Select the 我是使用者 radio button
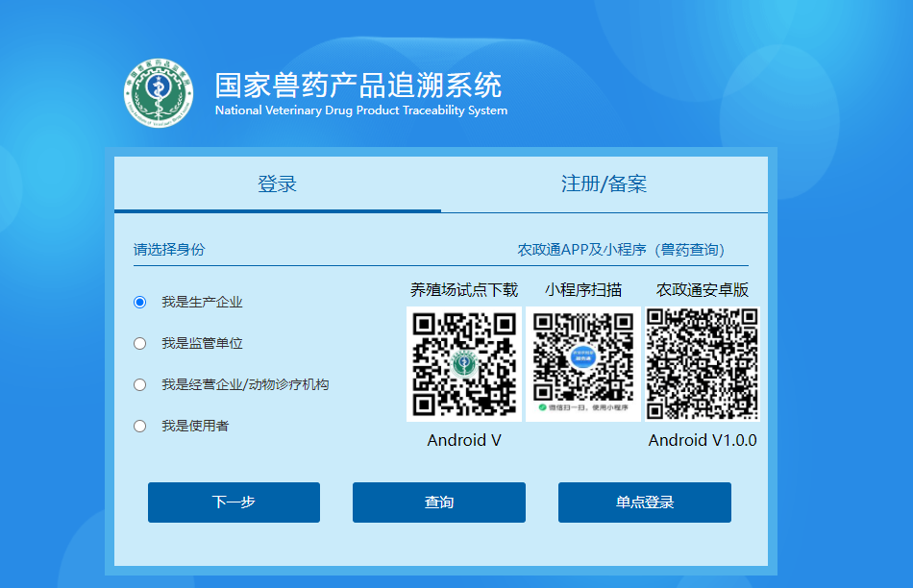 (x=139, y=425)
